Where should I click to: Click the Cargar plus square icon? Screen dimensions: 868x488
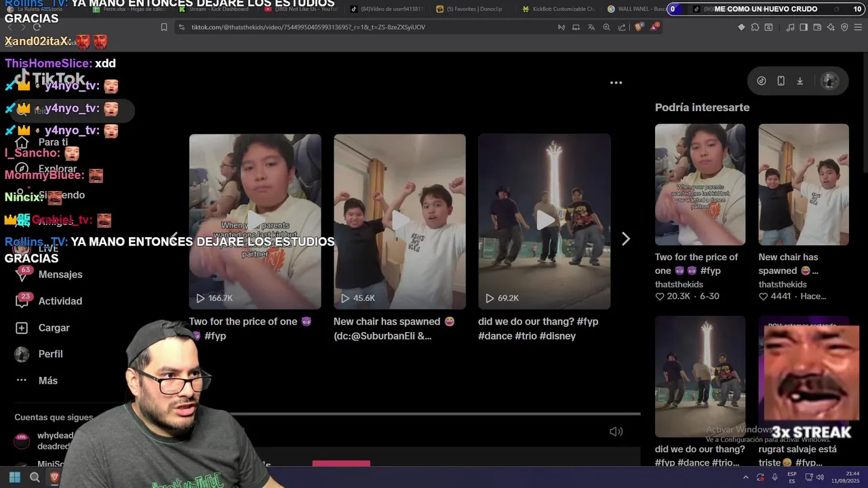[x=22, y=327]
